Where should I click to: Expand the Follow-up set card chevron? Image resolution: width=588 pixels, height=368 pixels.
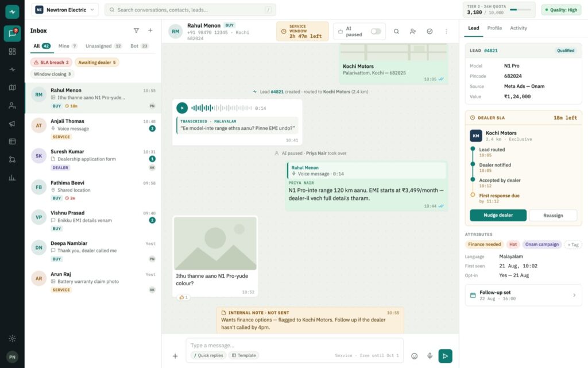tap(574, 295)
